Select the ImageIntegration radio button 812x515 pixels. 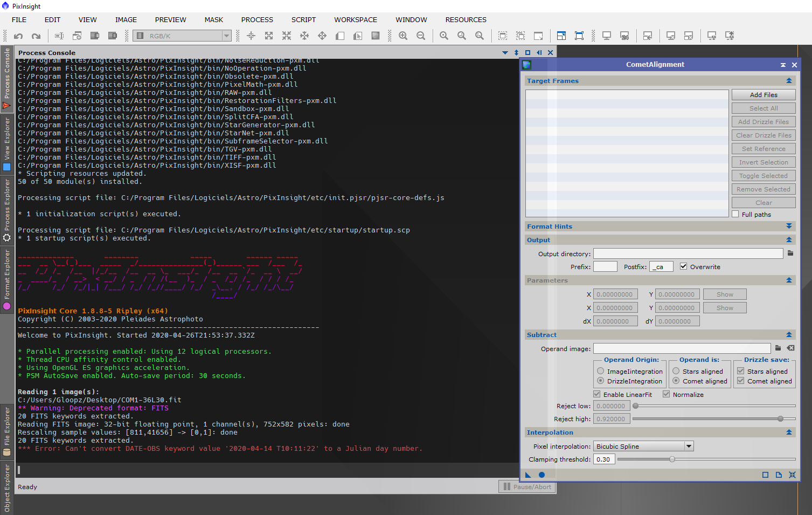600,371
